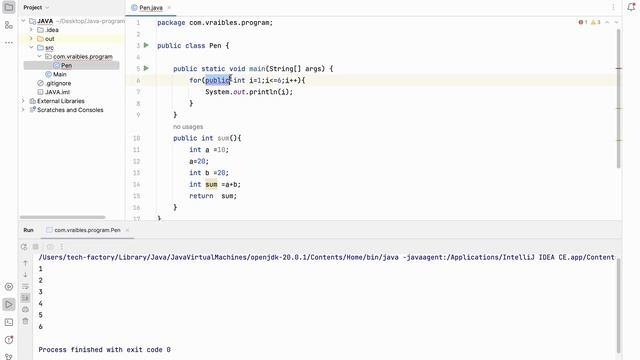Click line number 10 in the gutter

137,138
